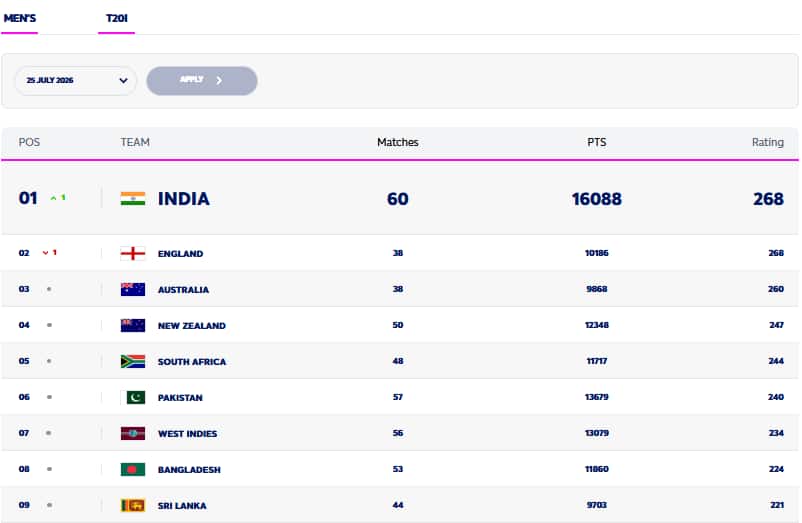Click the South Africa flag icon
The image size is (802, 523).
pos(133,361)
